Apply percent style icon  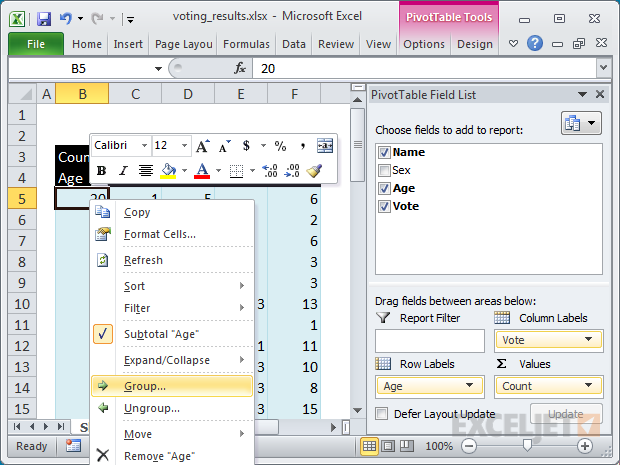280,146
